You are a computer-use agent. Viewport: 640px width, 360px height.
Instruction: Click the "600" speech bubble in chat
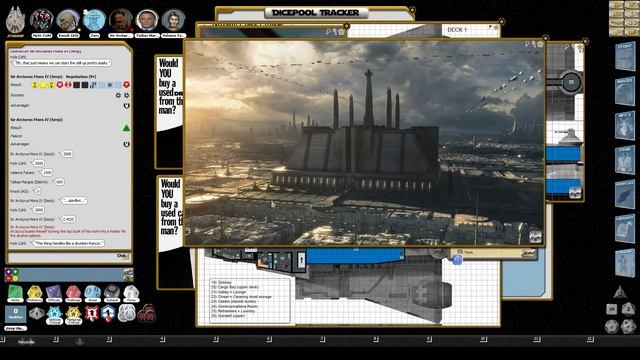(59, 182)
